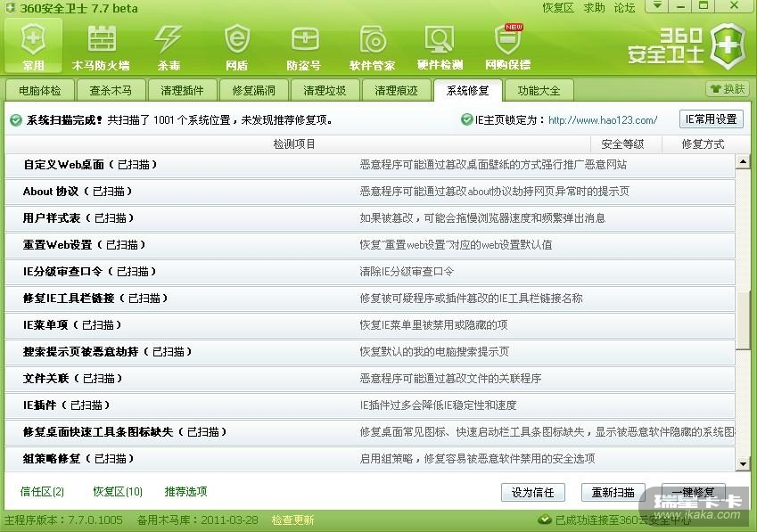Switch to the 功能大全 tab
757x532 pixels.
(539, 90)
